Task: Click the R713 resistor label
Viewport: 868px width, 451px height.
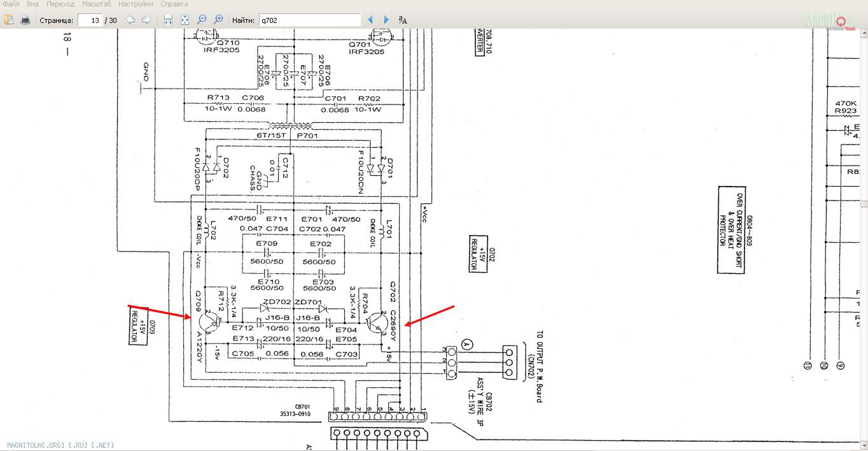Action: pos(218,97)
